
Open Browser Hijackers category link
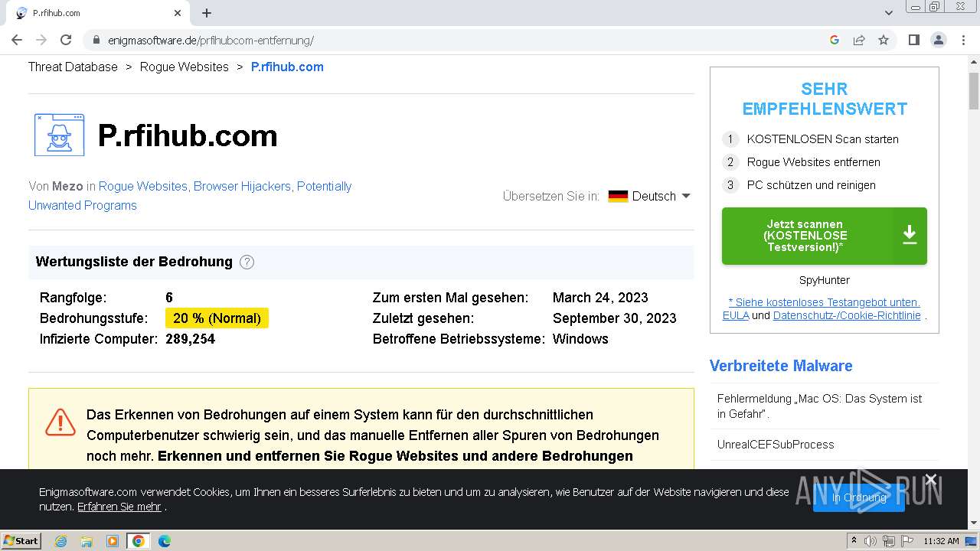(242, 186)
